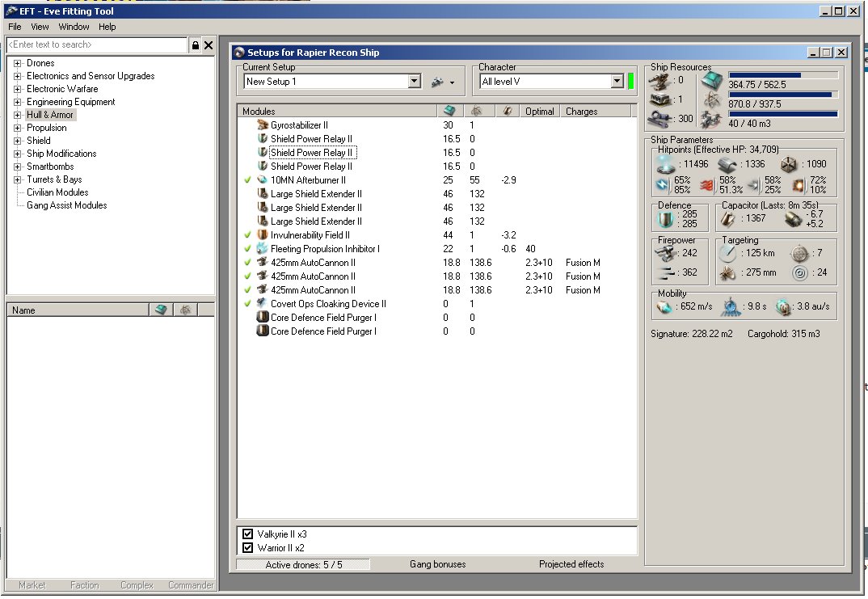Open the Help menu
Image resolution: width=868 pixels, height=599 pixels.
point(107,27)
